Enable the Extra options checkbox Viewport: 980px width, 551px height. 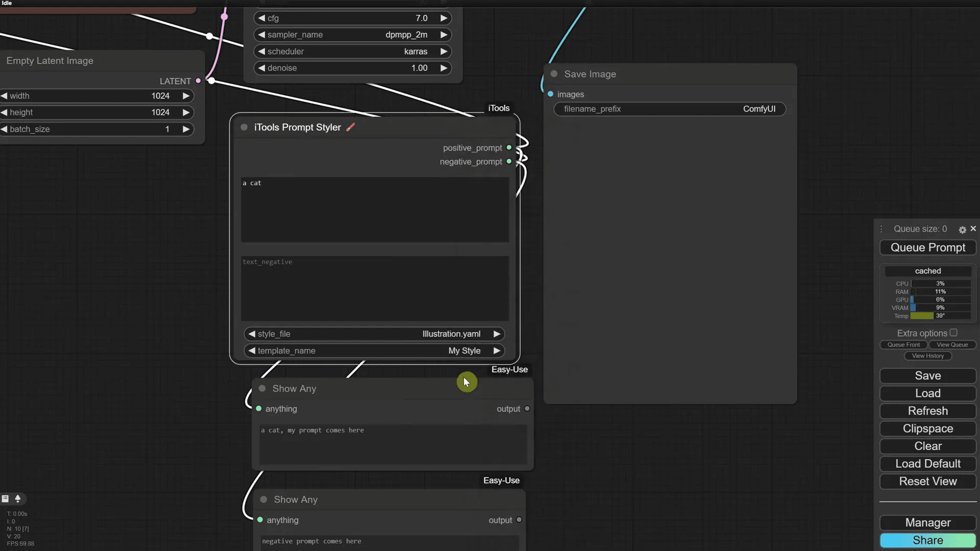pos(953,333)
